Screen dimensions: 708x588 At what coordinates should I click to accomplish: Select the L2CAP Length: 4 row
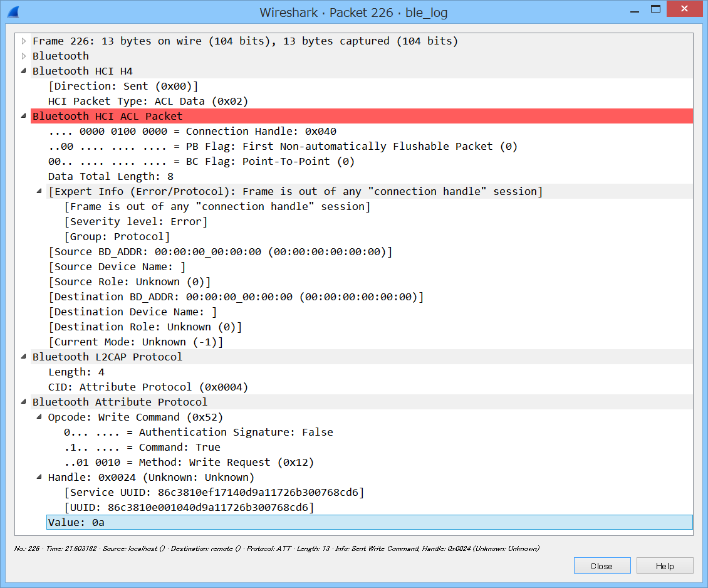click(x=370, y=372)
